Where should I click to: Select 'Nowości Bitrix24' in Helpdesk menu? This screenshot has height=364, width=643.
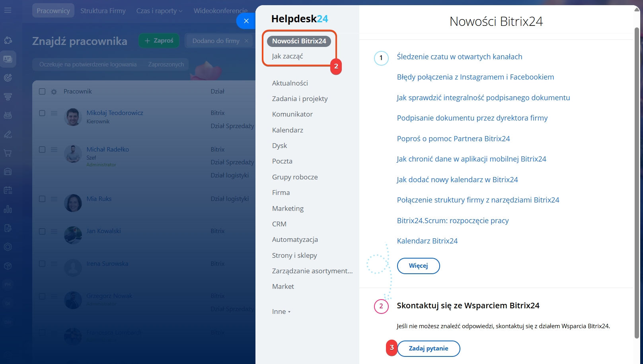299,41
